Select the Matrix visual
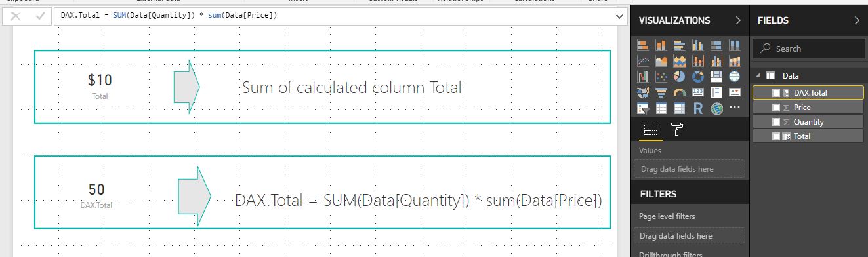The image size is (868, 257). 680,108
